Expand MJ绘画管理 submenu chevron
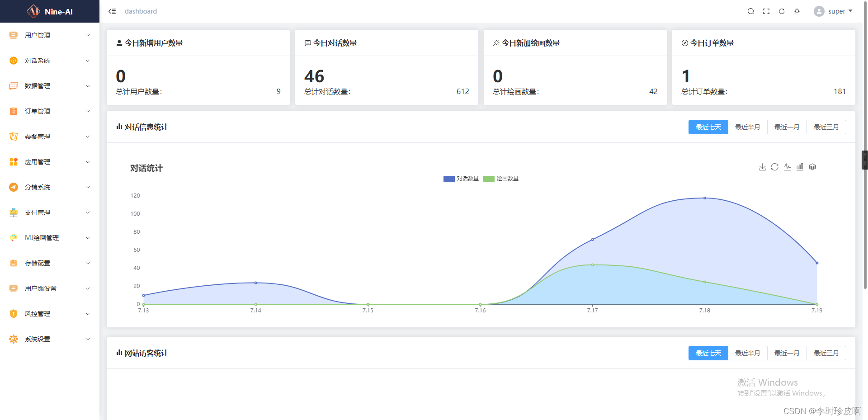Screen dimensions: 868x420 click(88, 238)
